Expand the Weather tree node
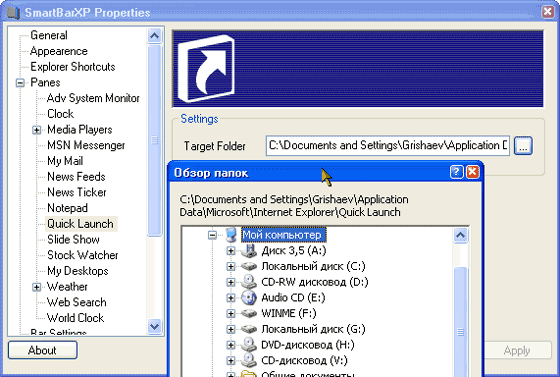 click(x=36, y=287)
